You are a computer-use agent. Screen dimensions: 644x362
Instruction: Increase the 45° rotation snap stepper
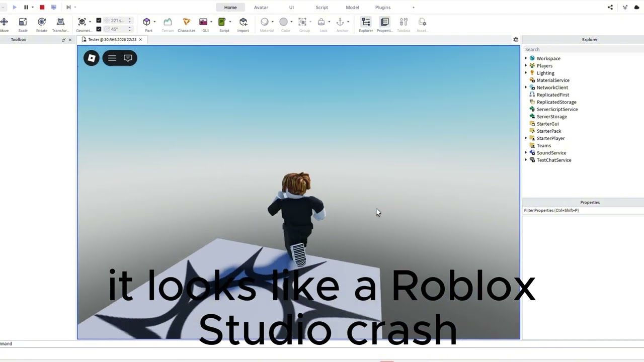130,27
